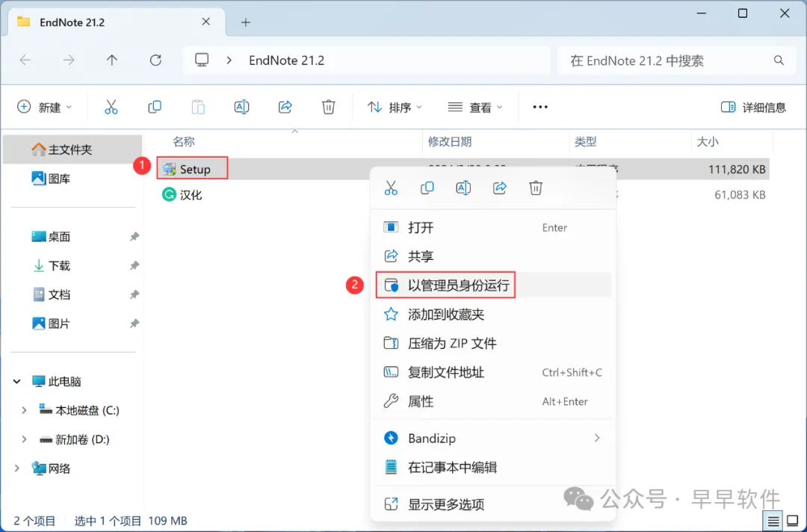Click the Rename icon in the context menu
This screenshot has width=807, height=532.
(463, 188)
